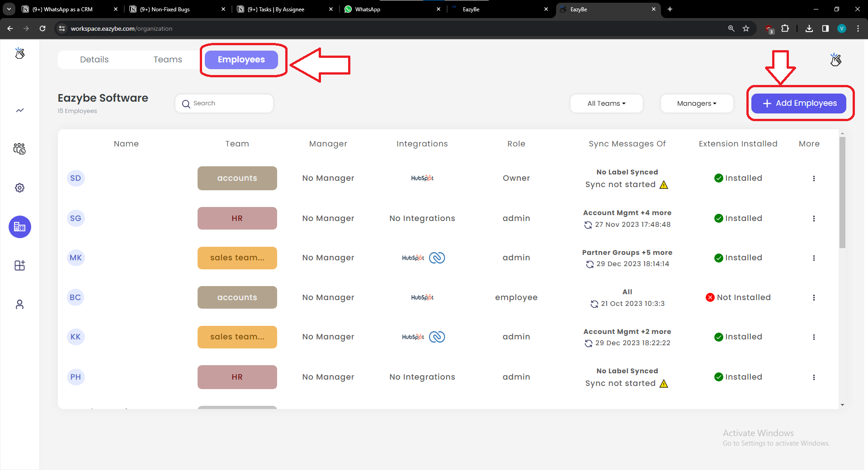This screenshot has width=868, height=470.
Task: Click the warning icon in SD row
Action: coord(664,185)
